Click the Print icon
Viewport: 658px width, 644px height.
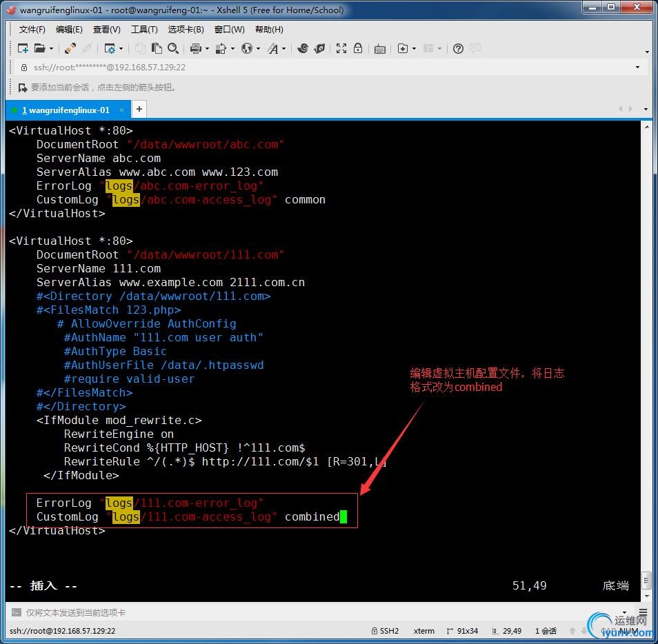pyautogui.click(x=196, y=48)
